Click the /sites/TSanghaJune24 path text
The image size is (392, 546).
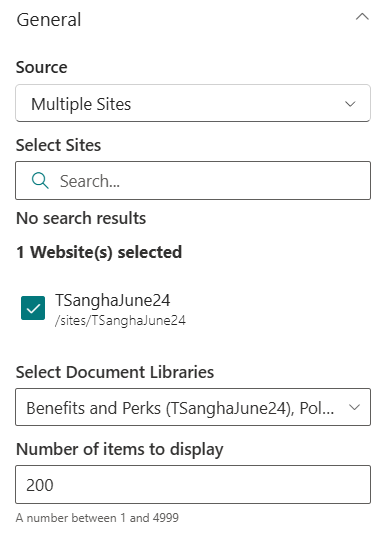[120, 320]
